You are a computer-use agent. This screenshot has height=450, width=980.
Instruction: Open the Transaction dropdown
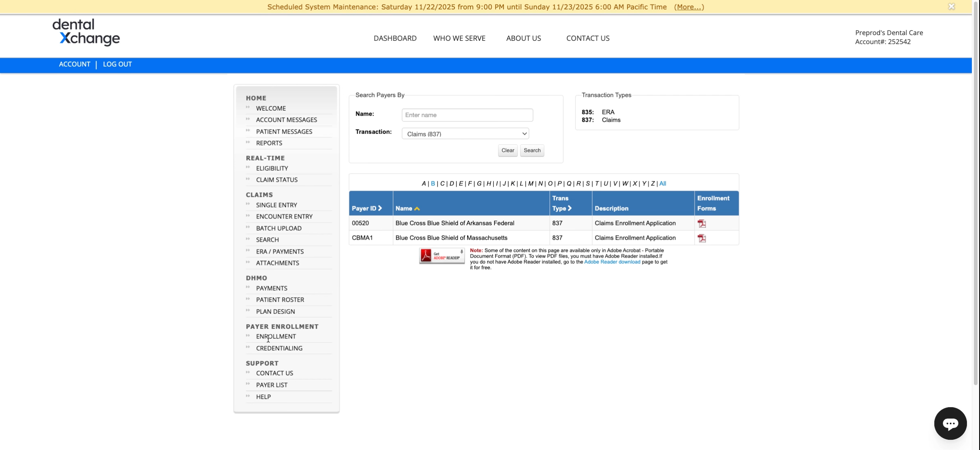[465, 134]
